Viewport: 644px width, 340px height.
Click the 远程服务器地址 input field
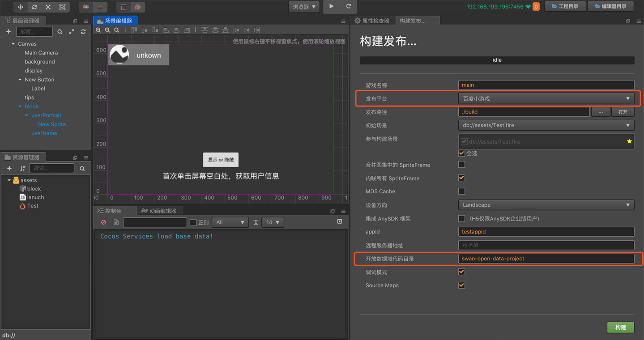tap(546, 245)
